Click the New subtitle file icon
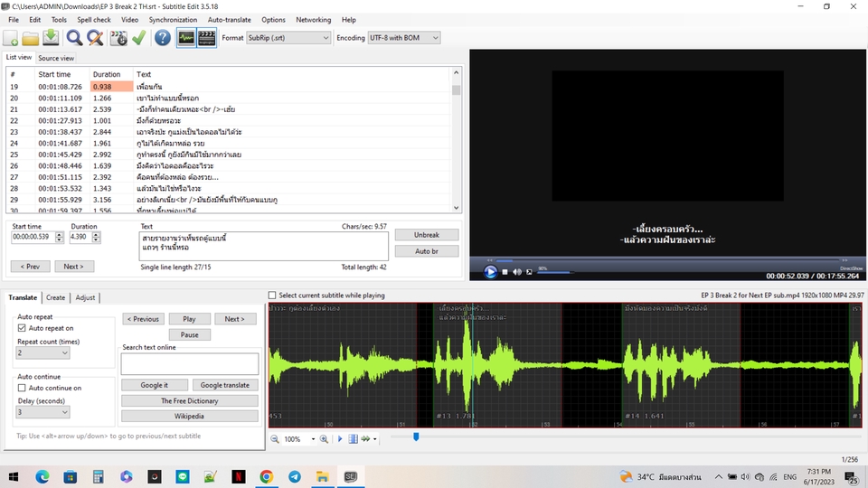 (x=11, y=38)
